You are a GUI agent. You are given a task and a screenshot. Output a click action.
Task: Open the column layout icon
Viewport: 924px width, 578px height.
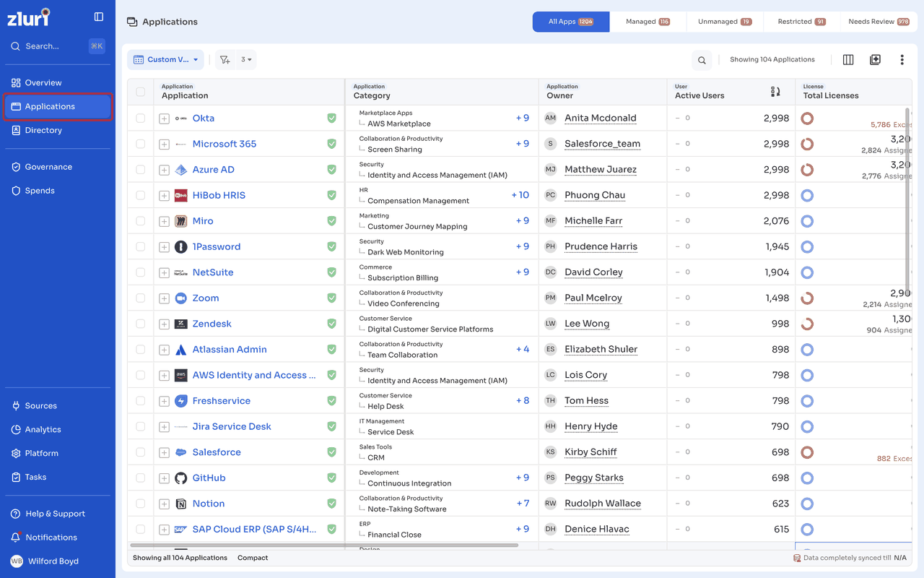(848, 60)
